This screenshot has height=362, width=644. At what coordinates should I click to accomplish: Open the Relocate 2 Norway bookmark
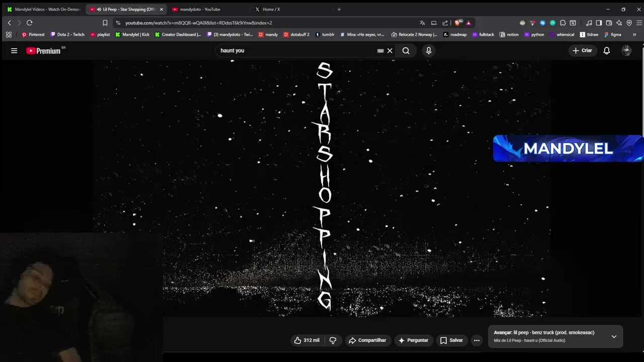[x=414, y=35]
